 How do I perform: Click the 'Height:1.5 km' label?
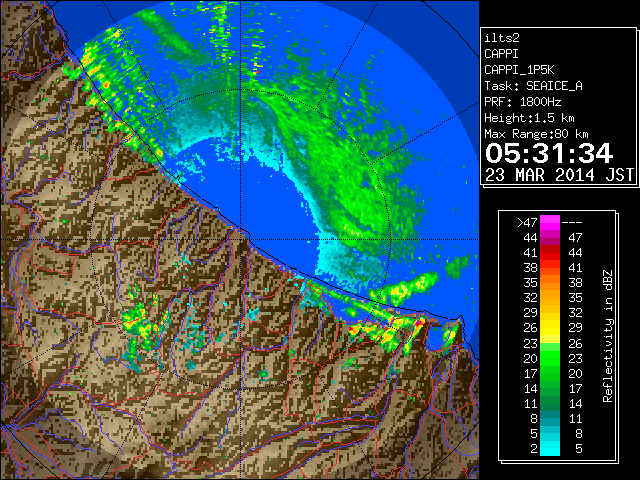pos(529,118)
